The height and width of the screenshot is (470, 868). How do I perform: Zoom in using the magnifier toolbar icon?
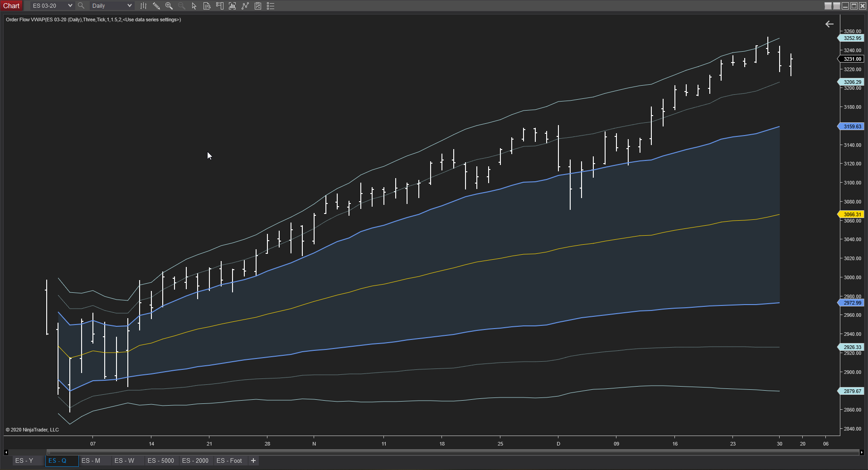pyautogui.click(x=169, y=5)
